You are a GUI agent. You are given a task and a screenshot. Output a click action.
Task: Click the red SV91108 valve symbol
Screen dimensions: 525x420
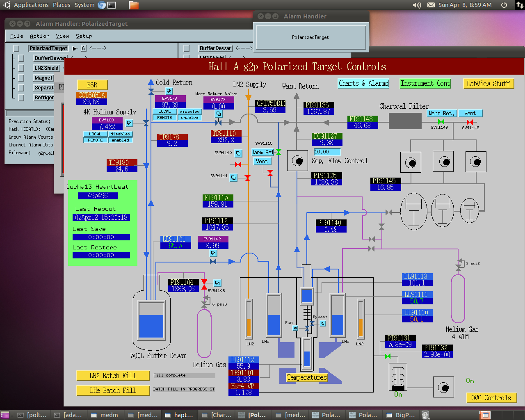204,284
